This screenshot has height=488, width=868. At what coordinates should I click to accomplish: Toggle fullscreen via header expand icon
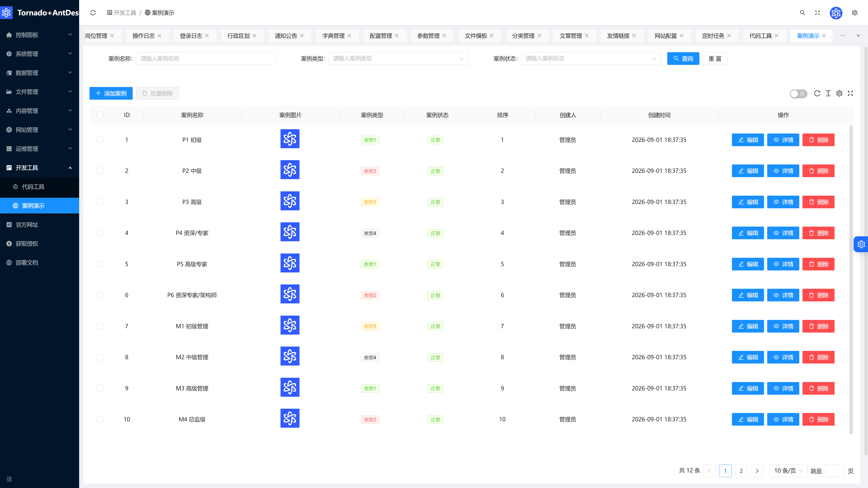click(x=817, y=13)
